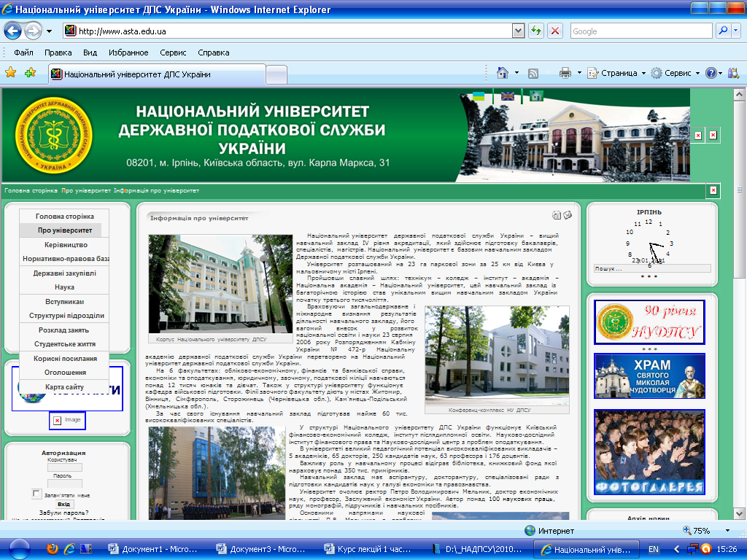The width and height of the screenshot is (747, 560).
Task: Toggle the Запам'ятати мене checkbox
Action: [x=36, y=494]
